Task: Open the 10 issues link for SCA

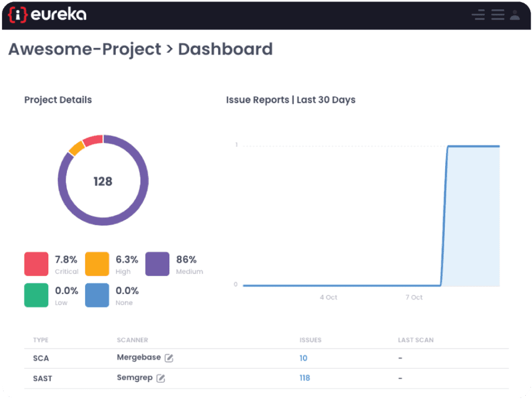Action: tap(303, 358)
